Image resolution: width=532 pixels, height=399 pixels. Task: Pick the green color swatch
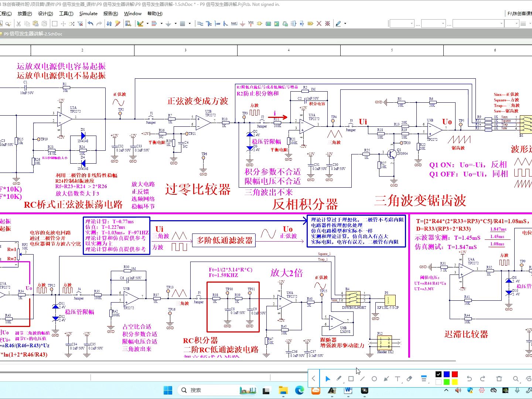(447, 382)
